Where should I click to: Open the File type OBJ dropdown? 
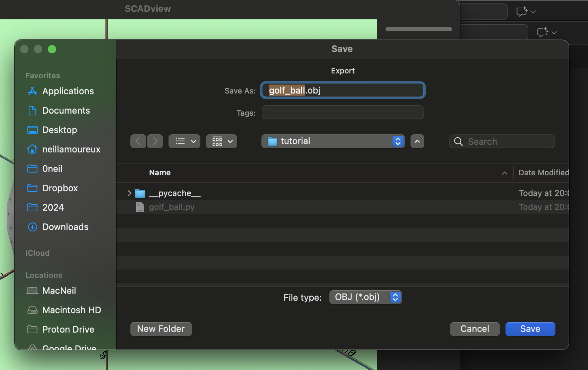click(395, 297)
